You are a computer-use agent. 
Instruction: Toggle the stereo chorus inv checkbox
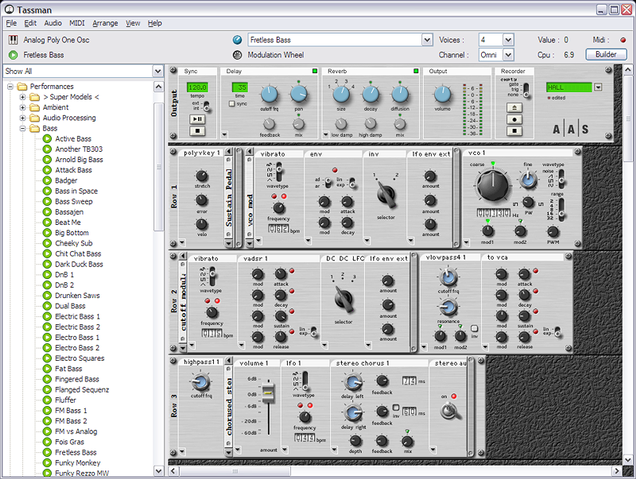pyautogui.click(x=396, y=408)
